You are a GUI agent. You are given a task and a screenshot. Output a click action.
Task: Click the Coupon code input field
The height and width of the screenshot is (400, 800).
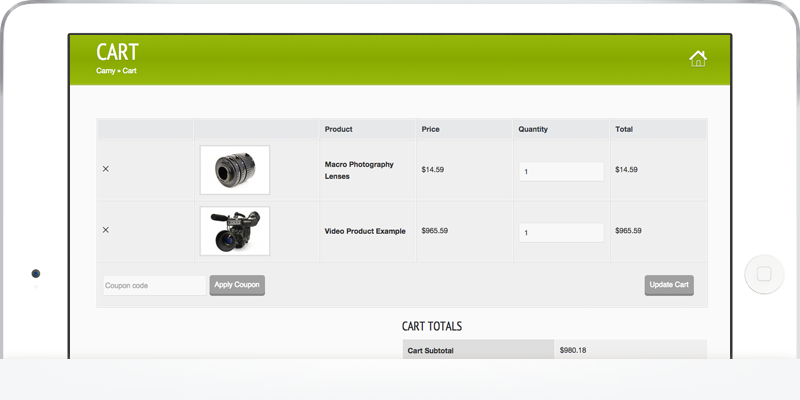click(x=155, y=285)
